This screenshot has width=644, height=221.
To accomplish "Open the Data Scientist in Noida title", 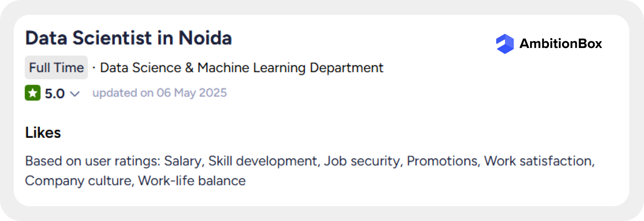I will tap(128, 38).
